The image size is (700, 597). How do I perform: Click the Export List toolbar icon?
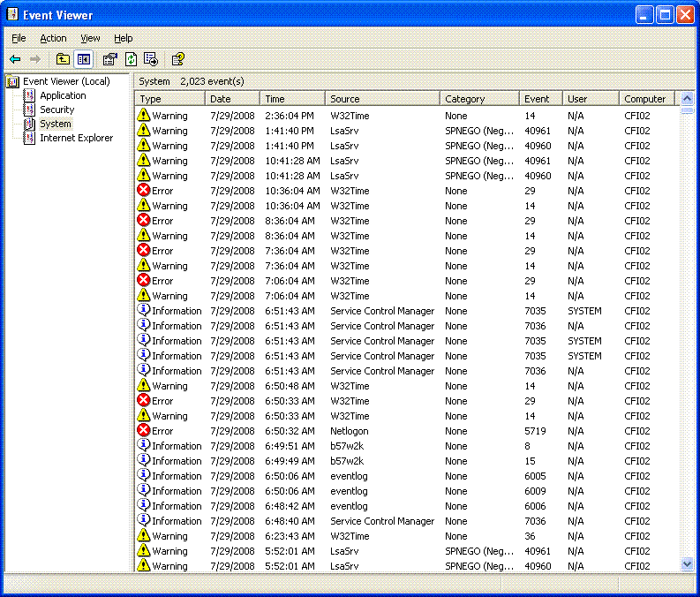(151, 59)
